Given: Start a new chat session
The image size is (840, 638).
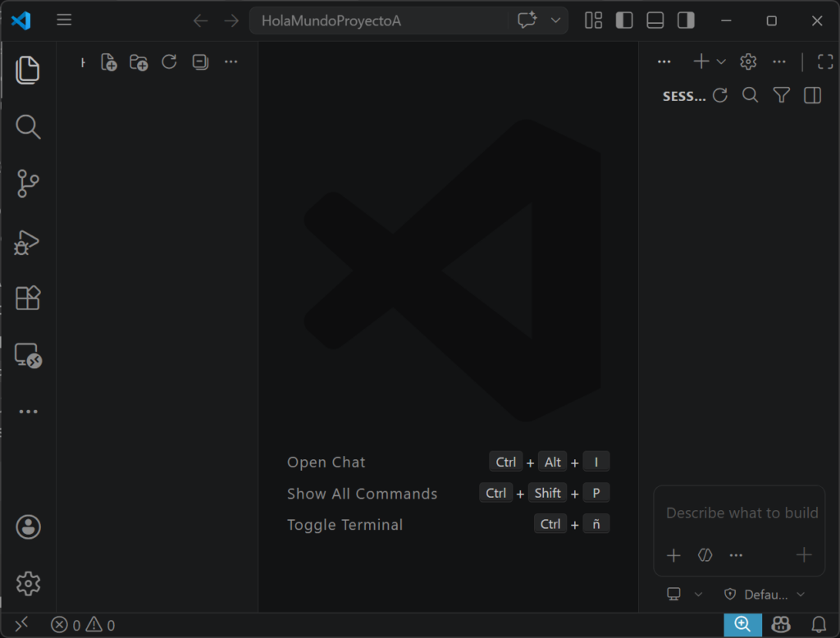Looking at the screenshot, I should click(701, 62).
